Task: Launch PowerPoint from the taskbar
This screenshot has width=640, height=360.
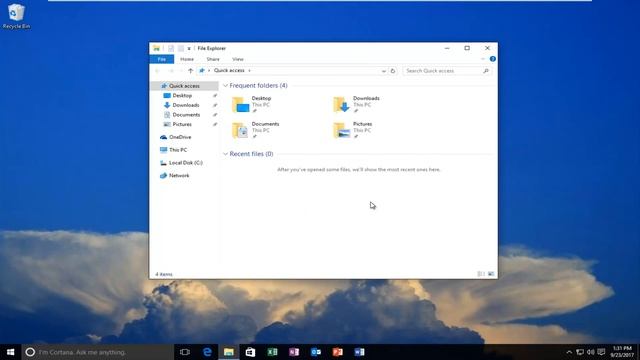Action: click(x=338, y=352)
